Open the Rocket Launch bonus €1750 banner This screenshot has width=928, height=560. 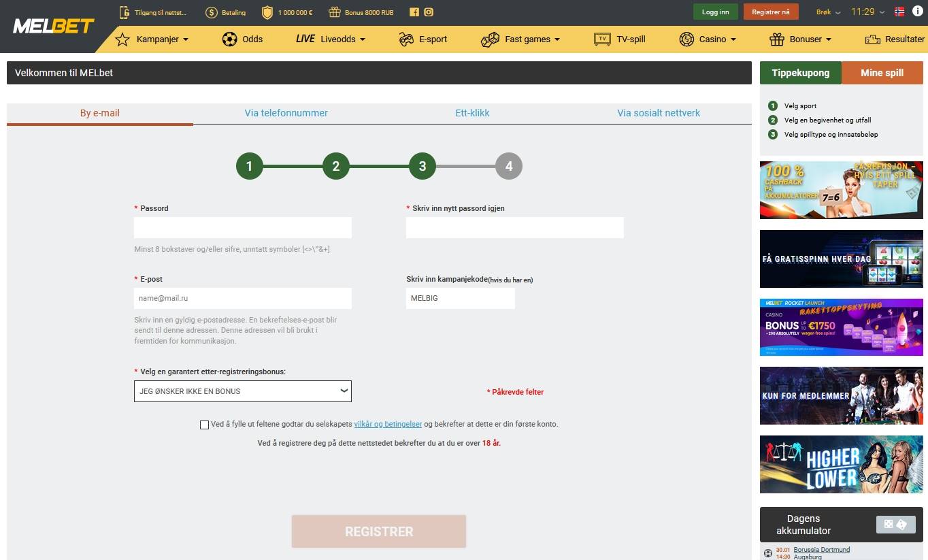(x=842, y=327)
